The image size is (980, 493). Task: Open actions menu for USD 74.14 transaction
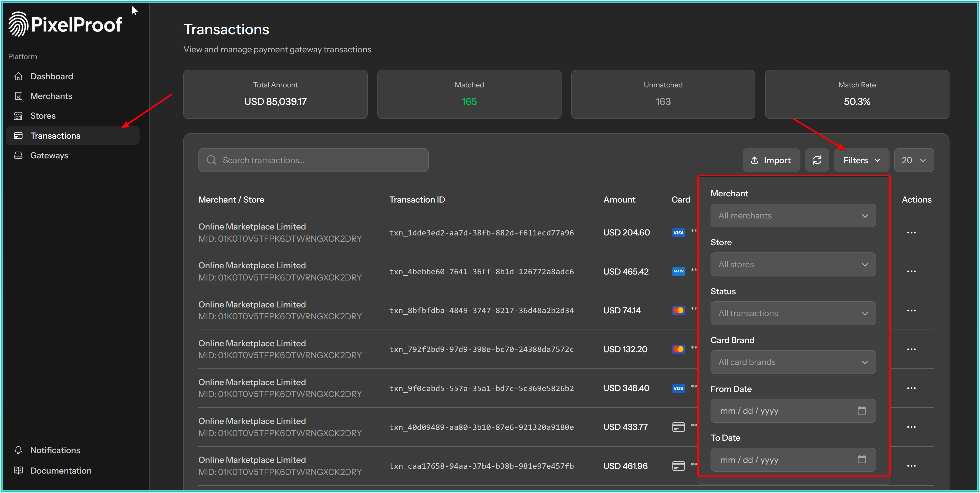(x=911, y=310)
